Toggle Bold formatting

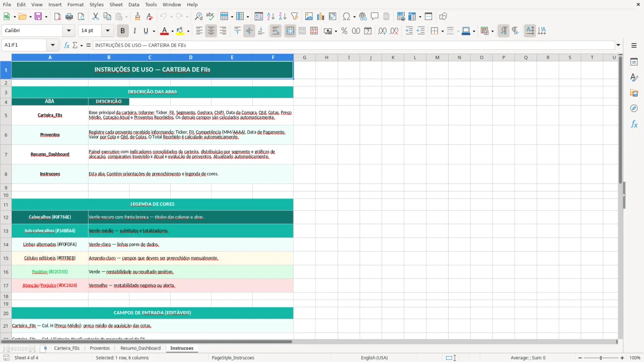point(122,31)
